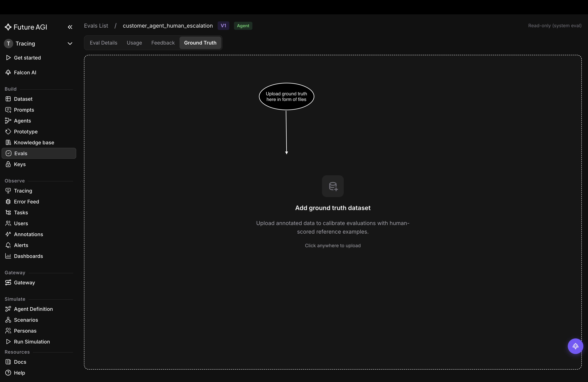Select the Ground Truth tab
Screen dimensions: 588x382
click(x=200, y=43)
